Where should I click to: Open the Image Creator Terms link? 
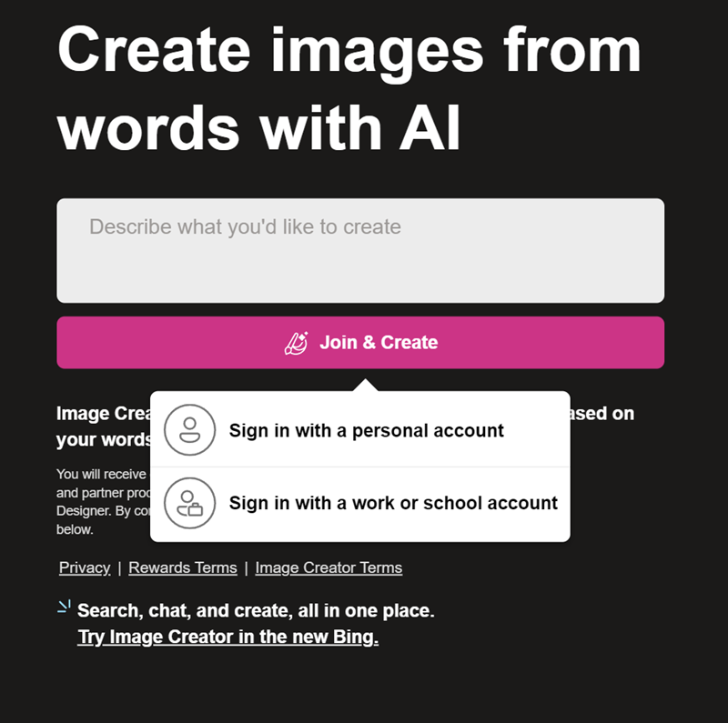tap(329, 567)
